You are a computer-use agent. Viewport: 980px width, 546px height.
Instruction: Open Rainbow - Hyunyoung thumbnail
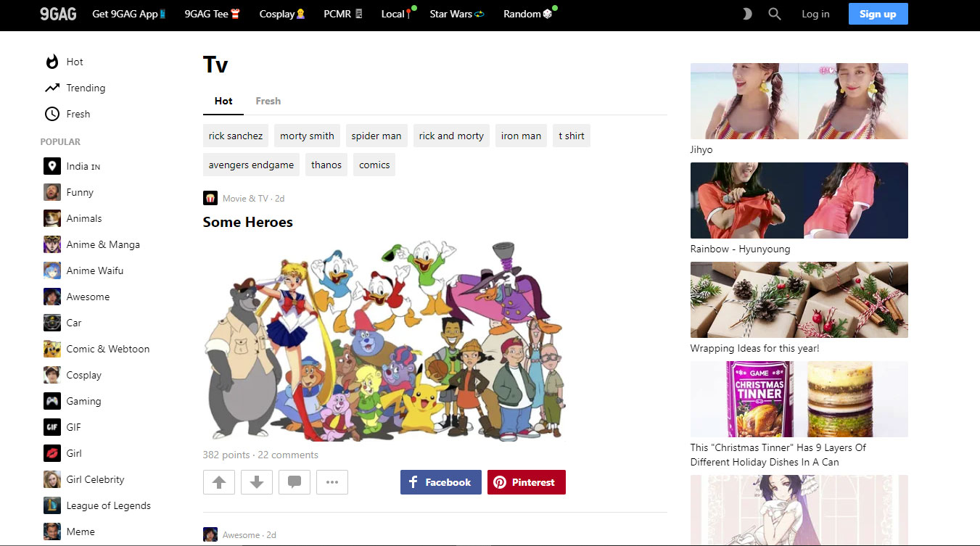click(799, 200)
